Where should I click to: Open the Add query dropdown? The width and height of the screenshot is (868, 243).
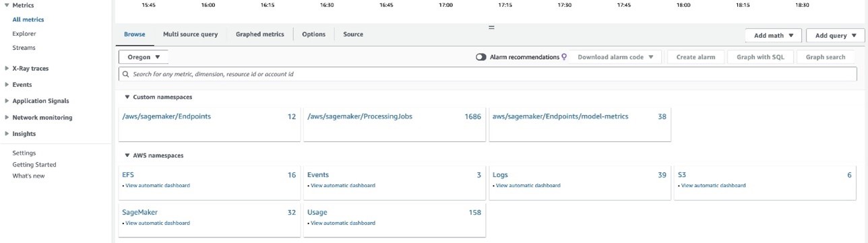[835, 36]
